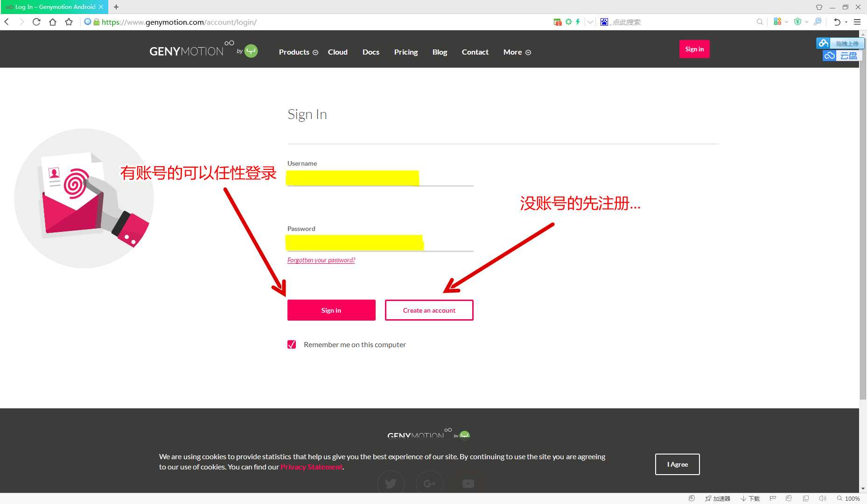
Task: Bookmark this page with the star icon
Action: 69,22
